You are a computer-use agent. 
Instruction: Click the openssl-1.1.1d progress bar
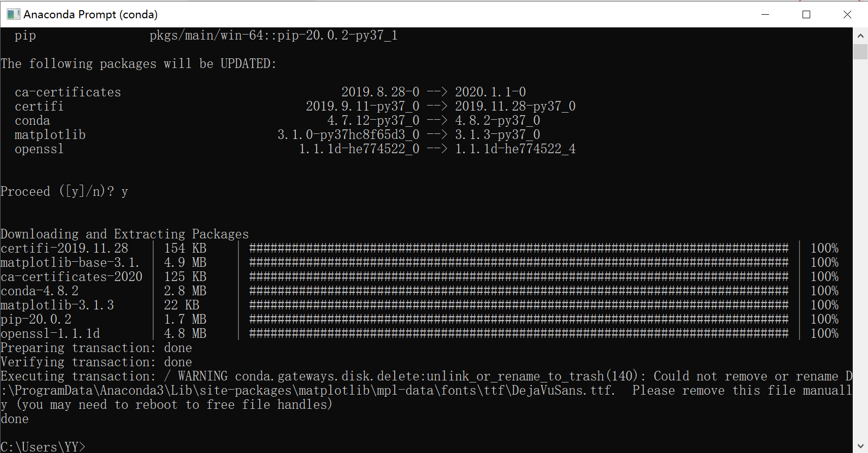518,333
